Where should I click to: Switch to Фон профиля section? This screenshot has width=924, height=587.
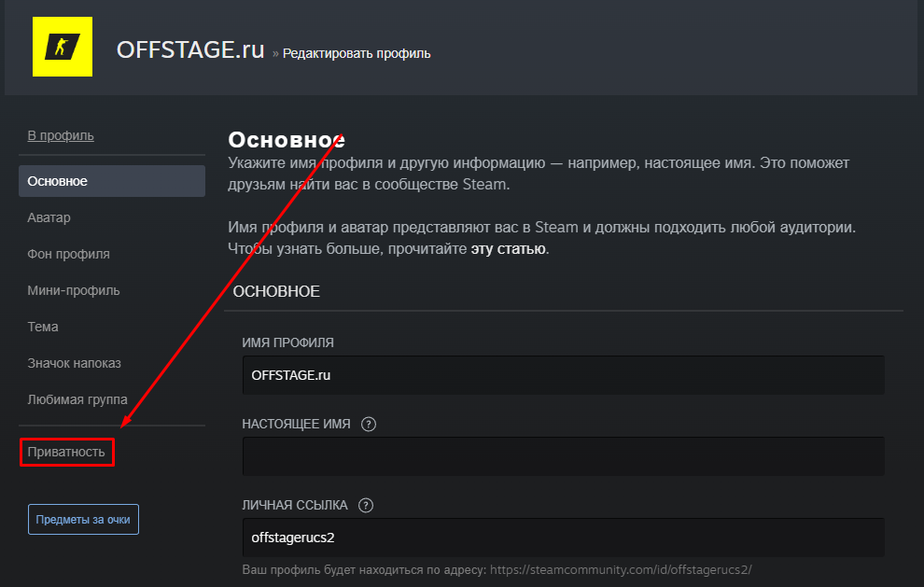pos(68,254)
